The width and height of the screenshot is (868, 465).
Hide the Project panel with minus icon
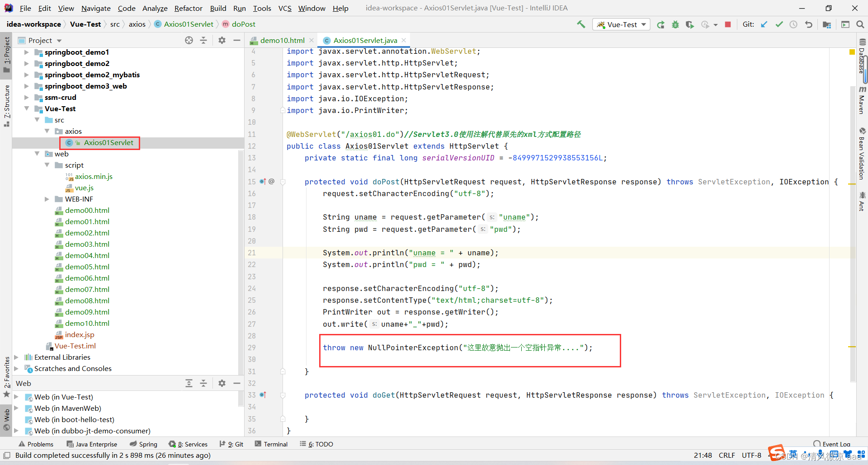[236, 40]
